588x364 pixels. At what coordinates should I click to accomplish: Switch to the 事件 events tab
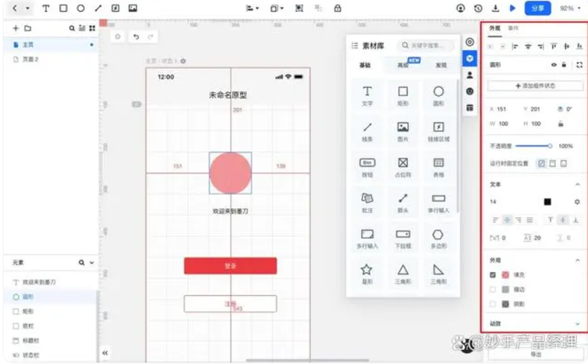point(513,29)
